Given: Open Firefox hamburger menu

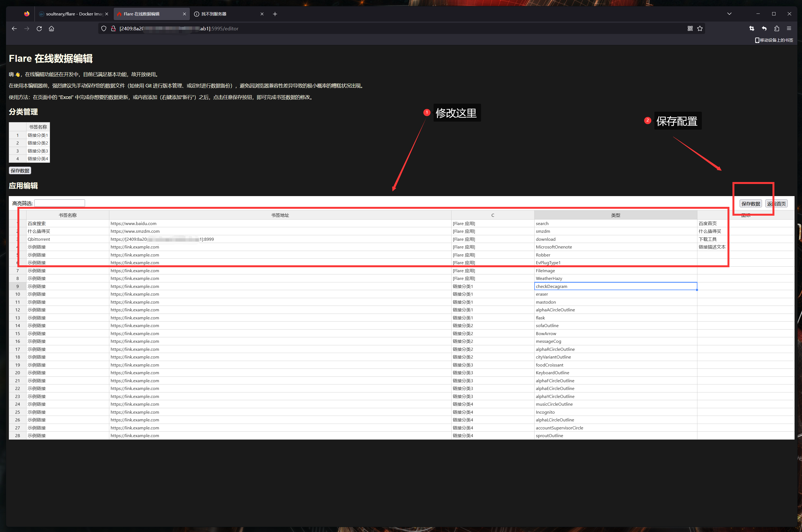Looking at the screenshot, I should click(x=789, y=28).
